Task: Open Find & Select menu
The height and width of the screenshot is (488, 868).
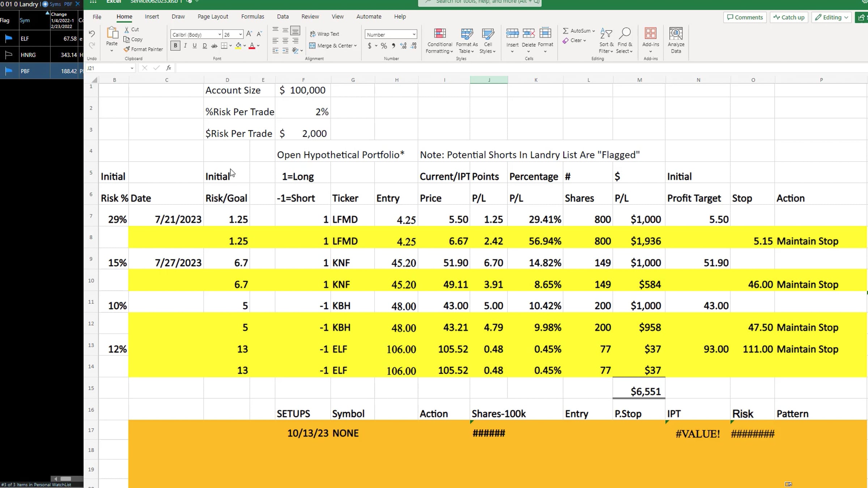Action: (x=625, y=40)
